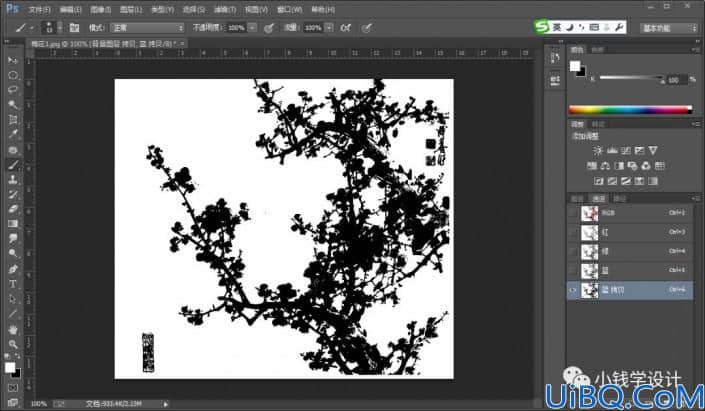Open the 模式 blend mode dropdown
This screenshot has width=705, height=411.
147,28
